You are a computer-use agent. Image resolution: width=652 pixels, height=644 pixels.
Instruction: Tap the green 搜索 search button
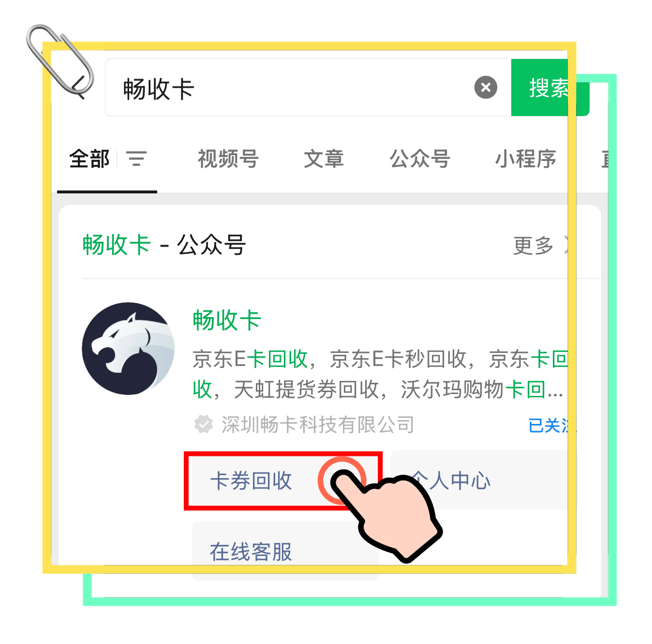coord(550,88)
